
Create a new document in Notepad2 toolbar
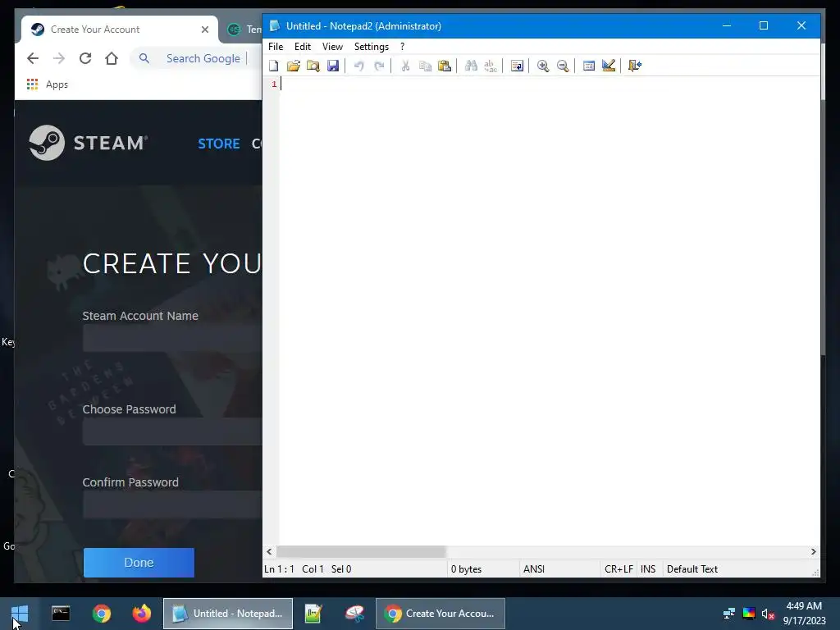(x=274, y=66)
